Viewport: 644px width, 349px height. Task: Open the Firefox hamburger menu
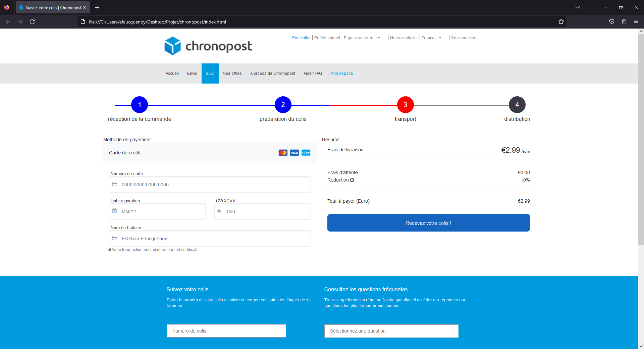tap(636, 22)
